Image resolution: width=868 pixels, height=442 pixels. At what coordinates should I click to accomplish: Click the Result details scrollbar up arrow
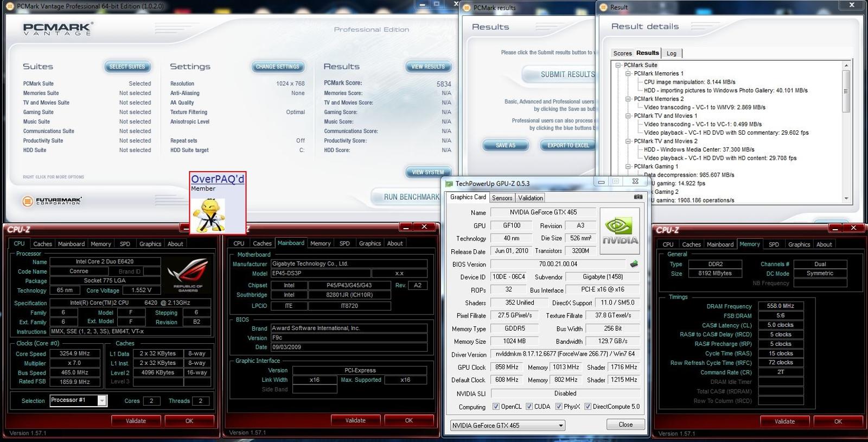click(846, 66)
